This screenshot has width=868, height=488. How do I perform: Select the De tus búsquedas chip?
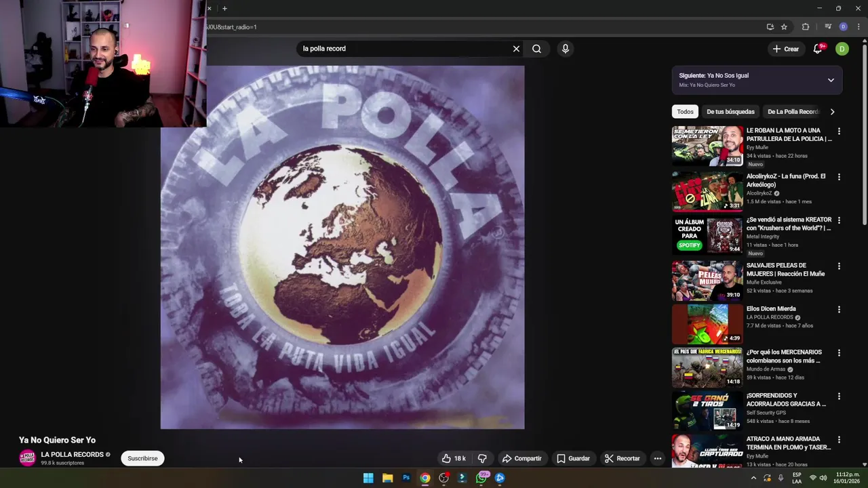pos(730,112)
